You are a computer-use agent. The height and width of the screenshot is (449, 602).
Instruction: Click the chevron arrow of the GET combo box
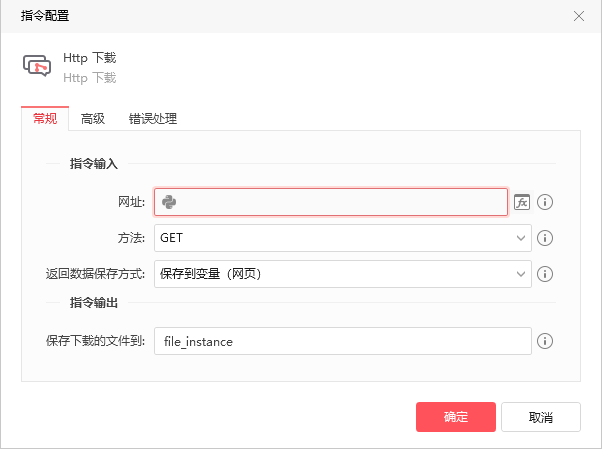(520, 238)
